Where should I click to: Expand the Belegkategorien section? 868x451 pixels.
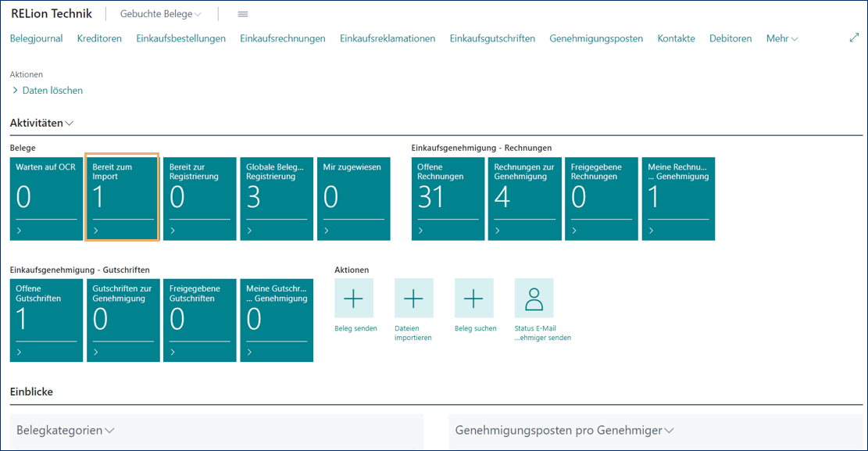pyautogui.click(x=109, y=431)
